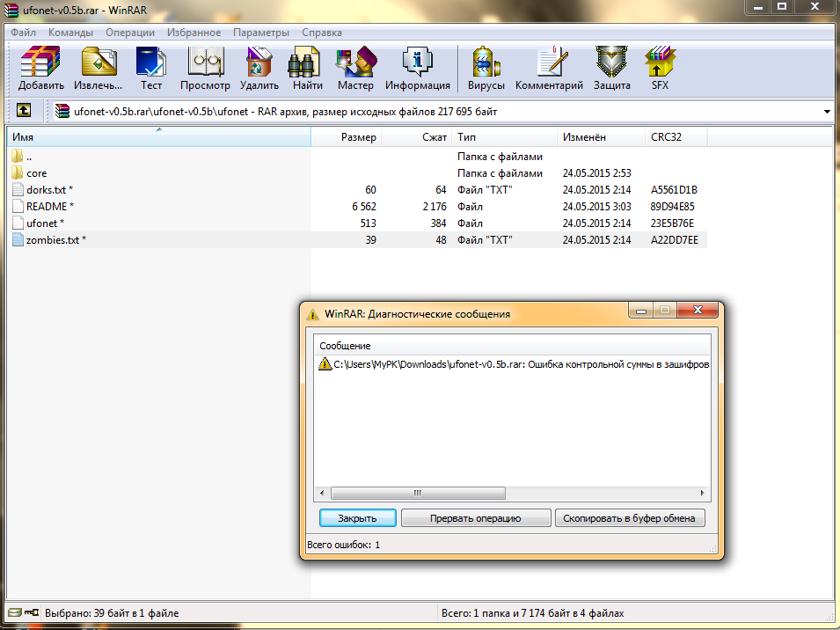Sort by the Тип column header
Viewport: 840px width, 630px height.
coord(505,137)
